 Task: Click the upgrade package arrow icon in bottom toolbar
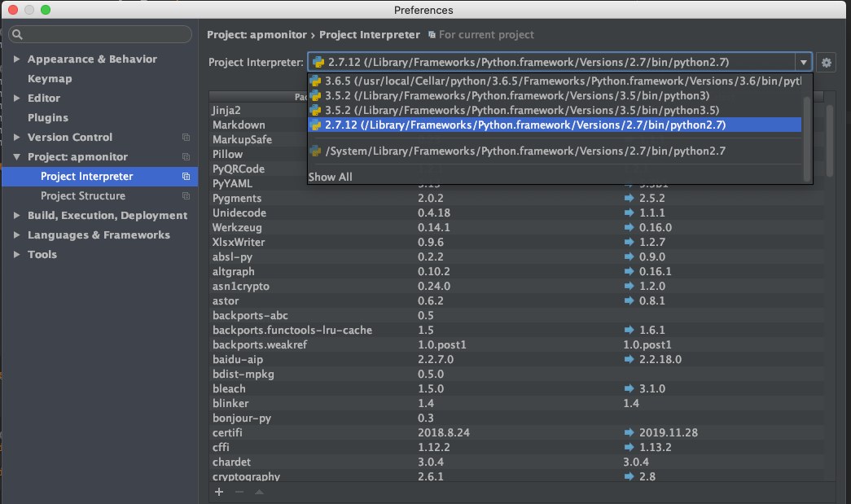pyautogui.click(x=259, y=492)
